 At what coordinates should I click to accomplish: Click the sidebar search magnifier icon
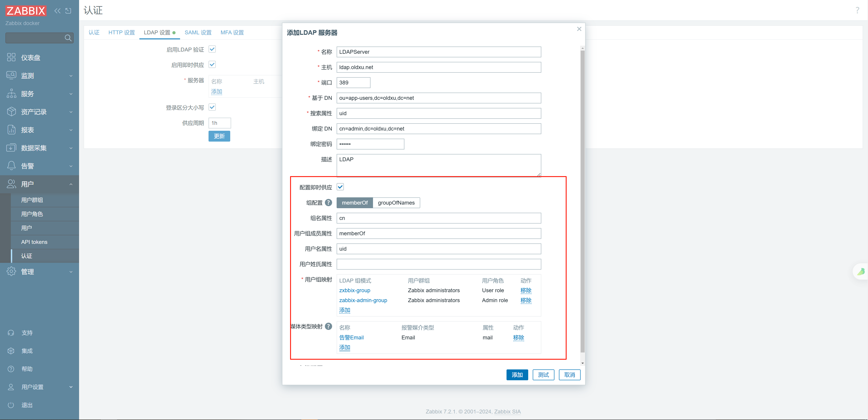(x=68, y=38)
